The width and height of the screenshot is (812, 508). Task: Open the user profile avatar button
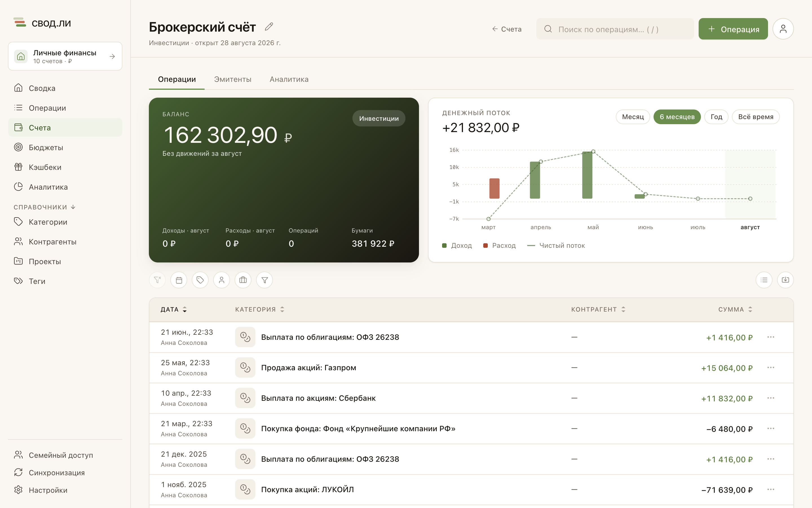pos(783,29)
